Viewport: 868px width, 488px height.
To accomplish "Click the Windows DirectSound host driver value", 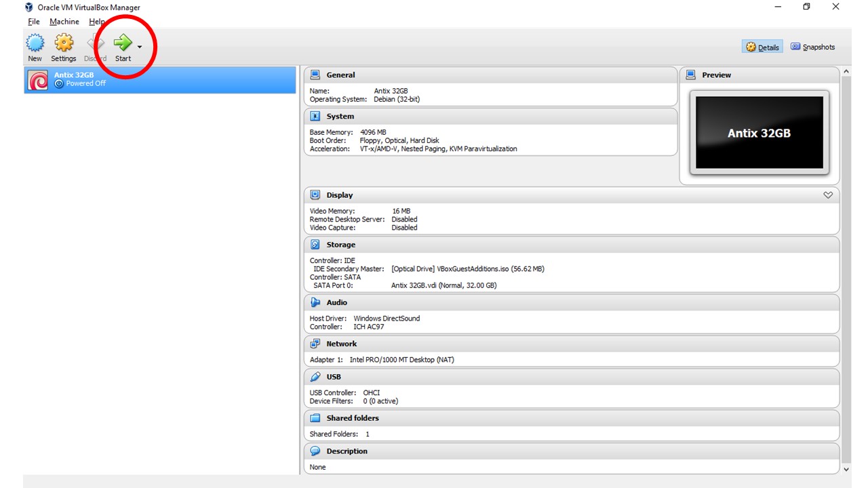I will 387,319.
